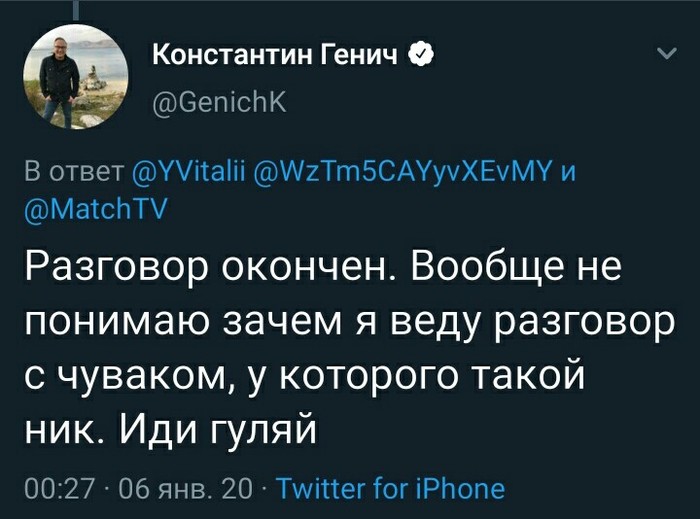Select the date 06 янв. 20
Screen dimensions: 700x519
[186, 489]
